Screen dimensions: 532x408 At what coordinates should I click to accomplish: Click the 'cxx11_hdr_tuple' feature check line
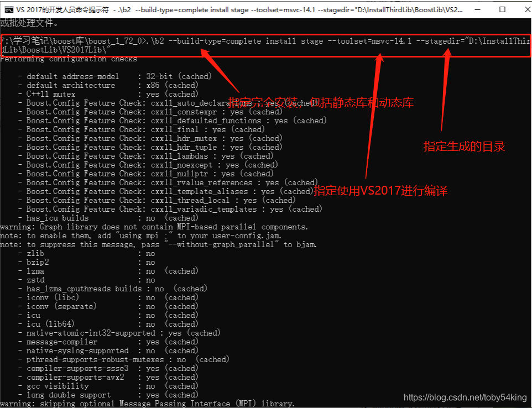point(150,147)
